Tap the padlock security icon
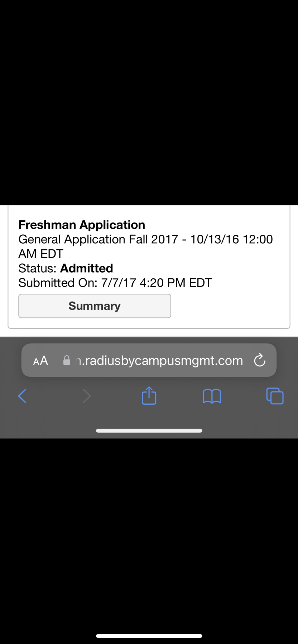Screen dimensions: 298x644 coord(67,360)
